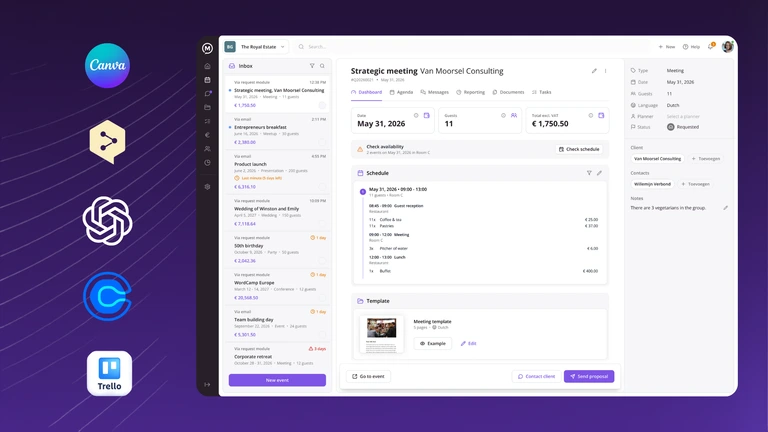This screenshot has width=768, height=432.
Task: Click the notification bell icon
Action: pyautogui.click(x=711, y=47)
